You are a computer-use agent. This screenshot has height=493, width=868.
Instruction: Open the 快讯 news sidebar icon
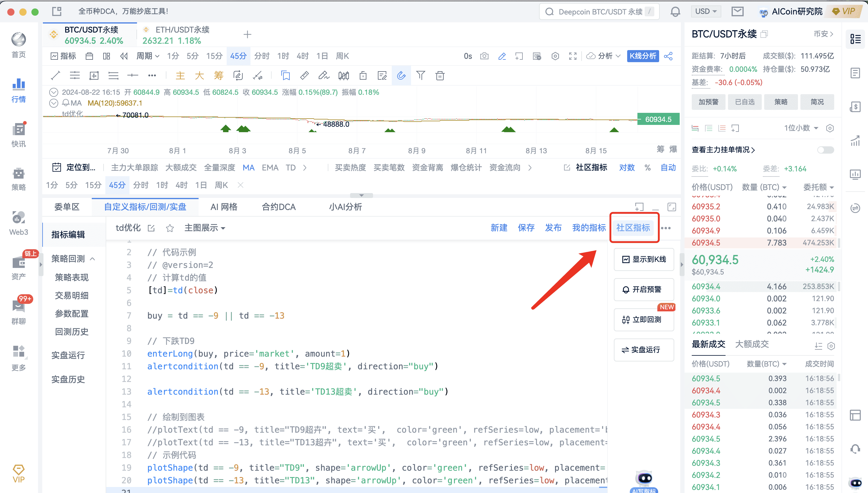pyautogui.click(x=19, y=135)
